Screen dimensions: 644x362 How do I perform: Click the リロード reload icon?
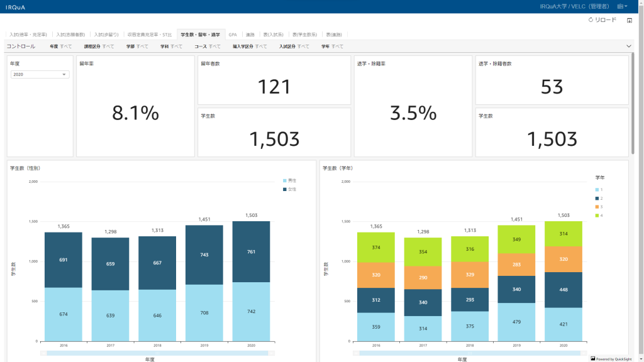[591, 20]
